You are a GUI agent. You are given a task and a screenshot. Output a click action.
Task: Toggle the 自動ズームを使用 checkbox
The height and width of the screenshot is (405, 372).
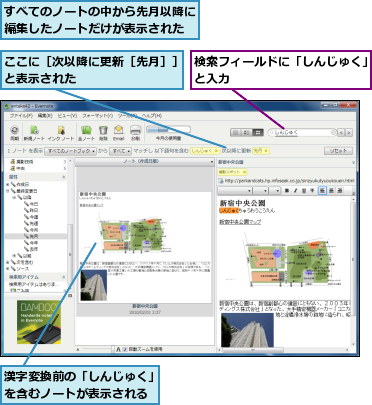pos(125,349)
